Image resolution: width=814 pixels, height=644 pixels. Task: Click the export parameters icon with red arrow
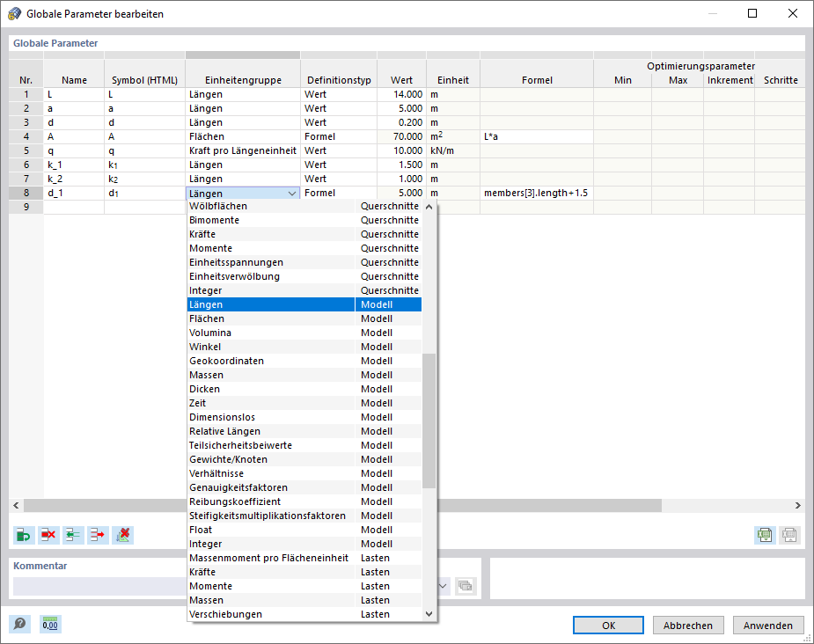click(98, 534)
